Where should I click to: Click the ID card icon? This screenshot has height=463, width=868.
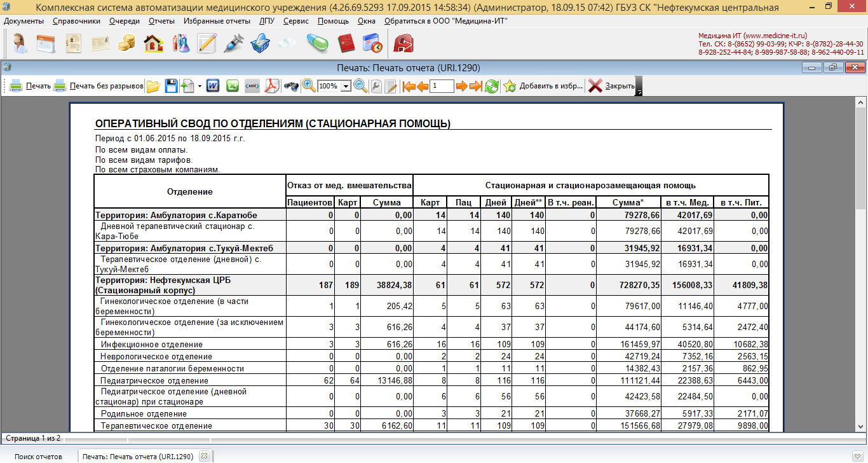pos(100,43)
